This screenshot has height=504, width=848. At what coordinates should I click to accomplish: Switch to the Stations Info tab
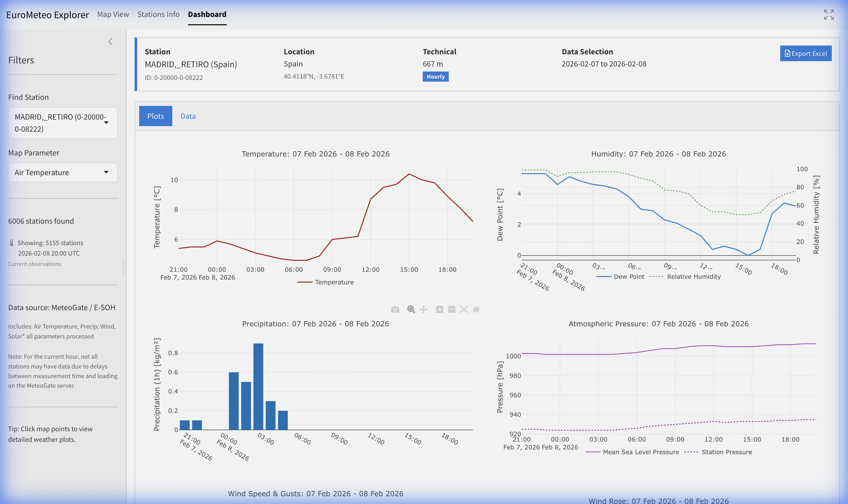pos(158,14)
